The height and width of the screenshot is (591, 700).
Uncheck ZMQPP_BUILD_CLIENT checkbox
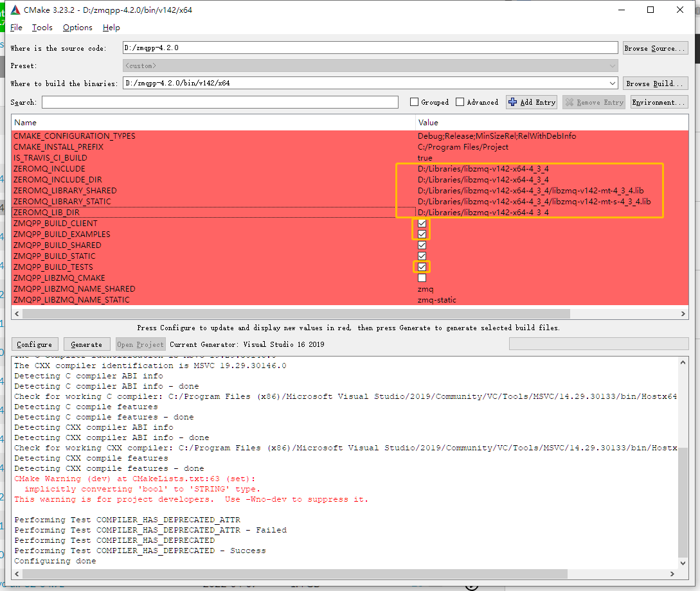tap(422, 224)
